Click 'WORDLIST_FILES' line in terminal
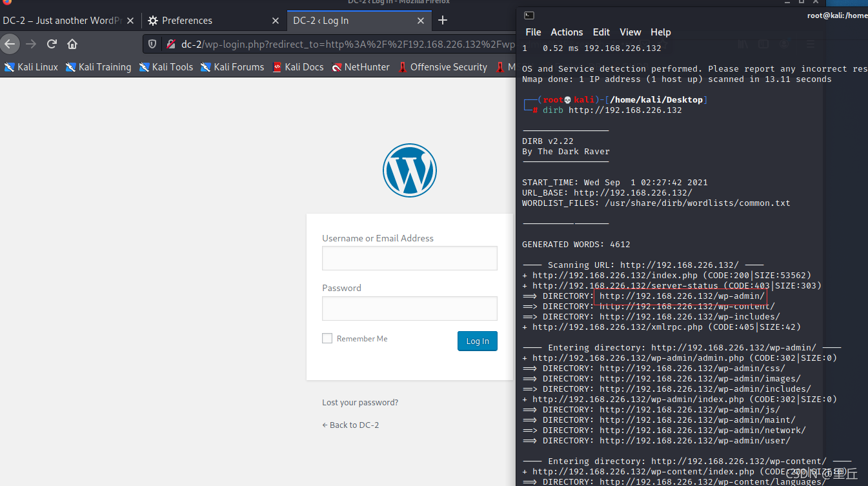The height and width of the screenshot is (486, 868). tap(656, 203)
